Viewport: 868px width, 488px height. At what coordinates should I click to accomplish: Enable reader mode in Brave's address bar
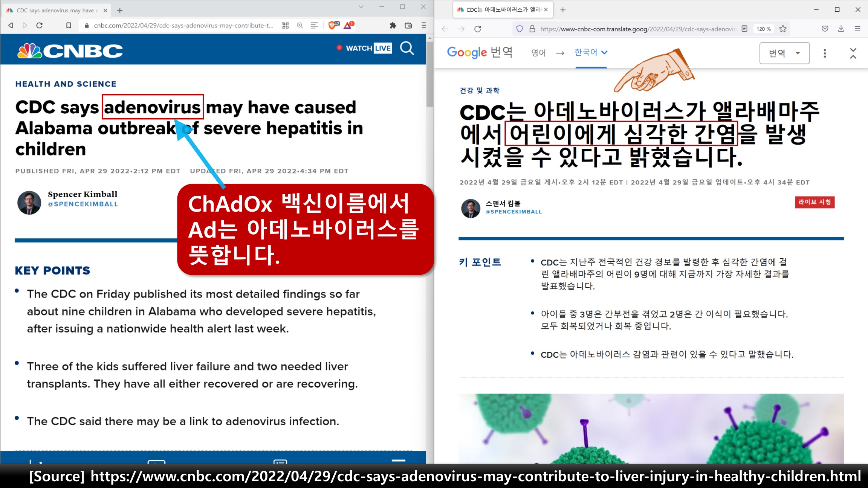pyautogui.click(x=314, y=25)
